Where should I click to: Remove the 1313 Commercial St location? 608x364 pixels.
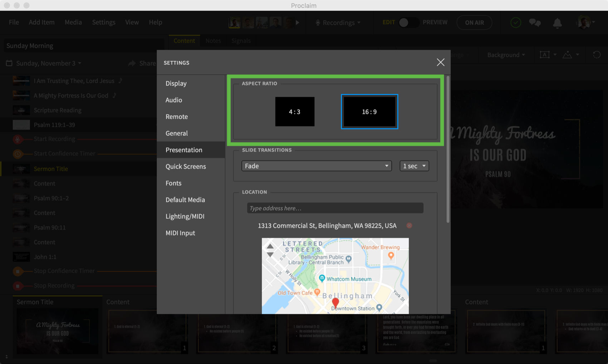point(409,225)
